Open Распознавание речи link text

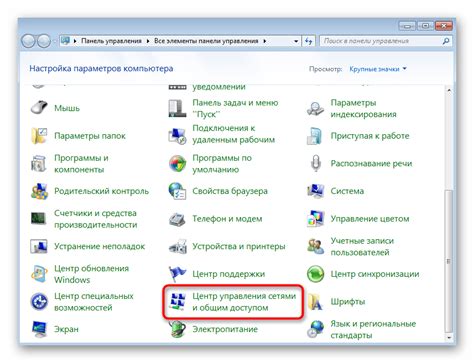371,163
